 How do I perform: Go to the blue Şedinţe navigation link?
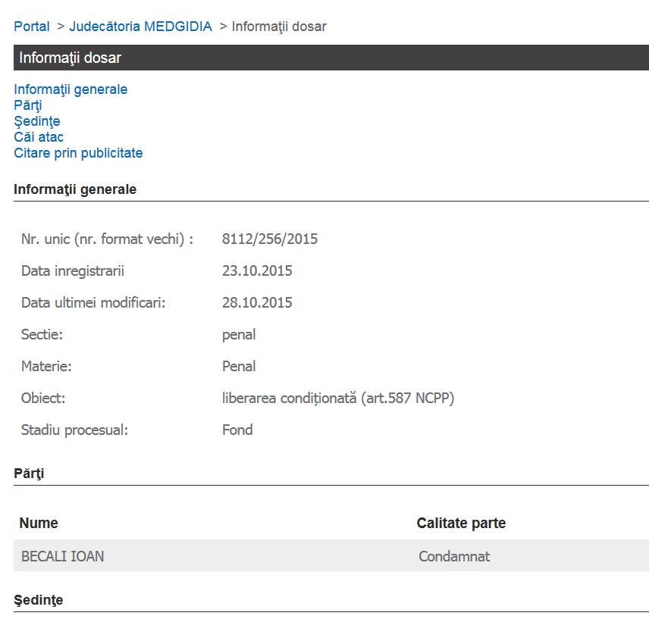point(37,121)
